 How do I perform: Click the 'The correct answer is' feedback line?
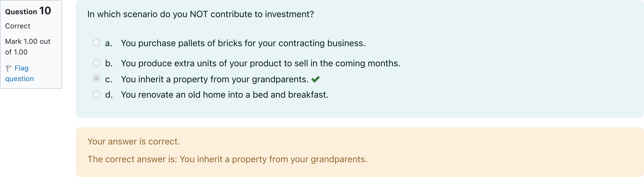[x=227, y=159]
